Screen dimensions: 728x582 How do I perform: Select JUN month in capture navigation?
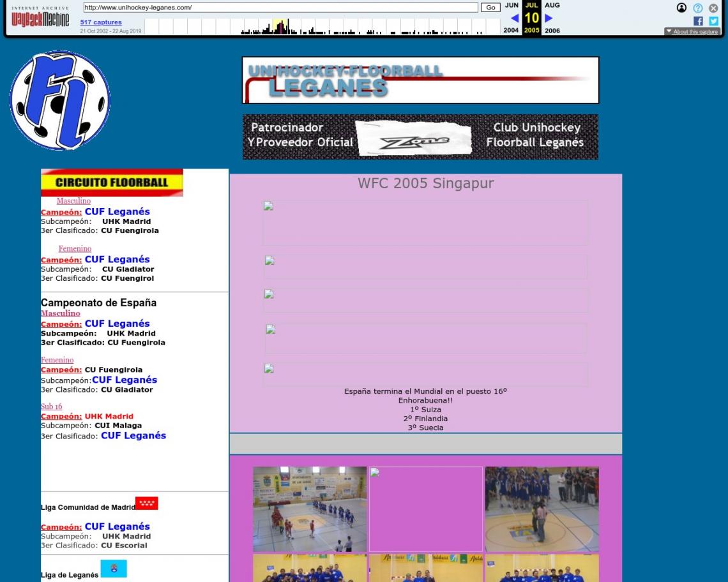pyautogui.click(x=512, y=5)
